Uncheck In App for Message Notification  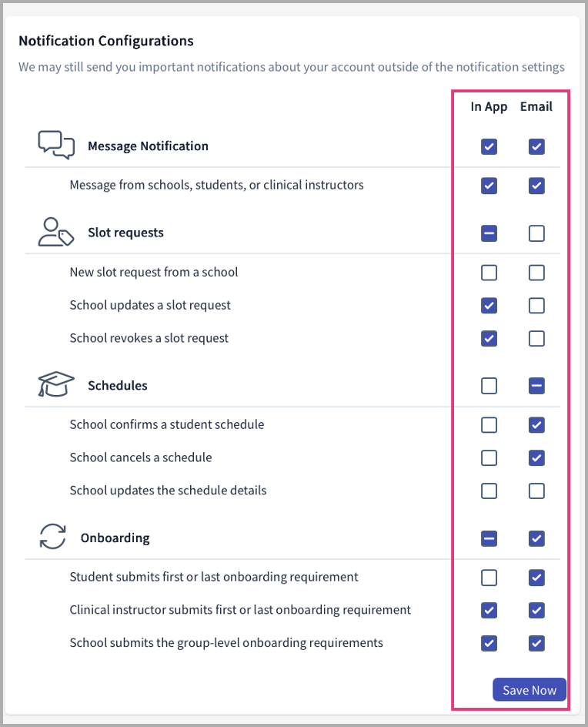[x=489, y=146]
